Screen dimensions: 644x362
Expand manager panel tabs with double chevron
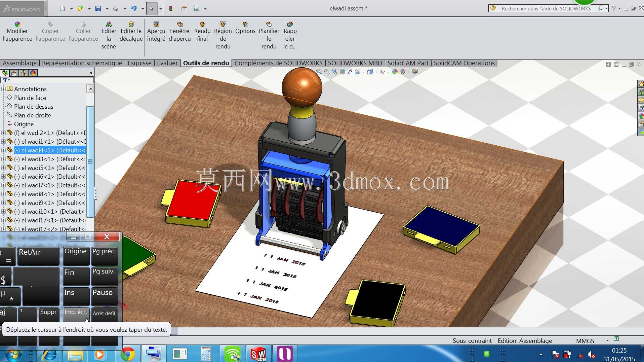pos(91,73)
